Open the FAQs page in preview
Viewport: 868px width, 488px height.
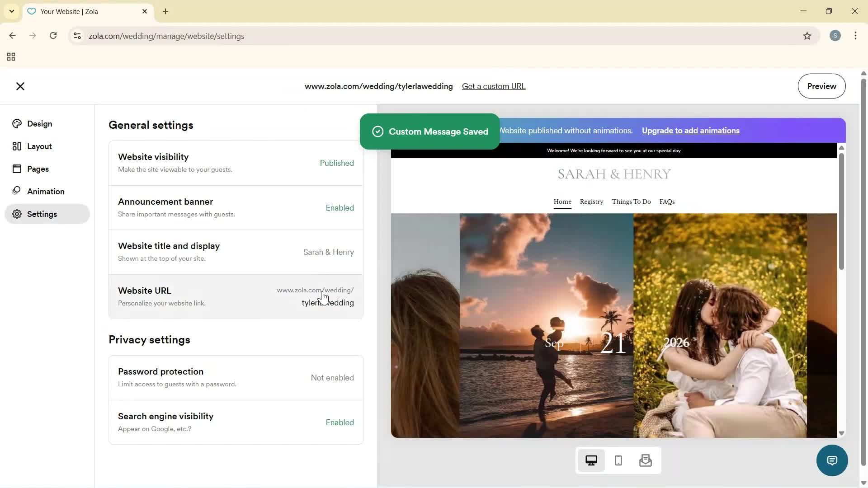click(667, 202)
